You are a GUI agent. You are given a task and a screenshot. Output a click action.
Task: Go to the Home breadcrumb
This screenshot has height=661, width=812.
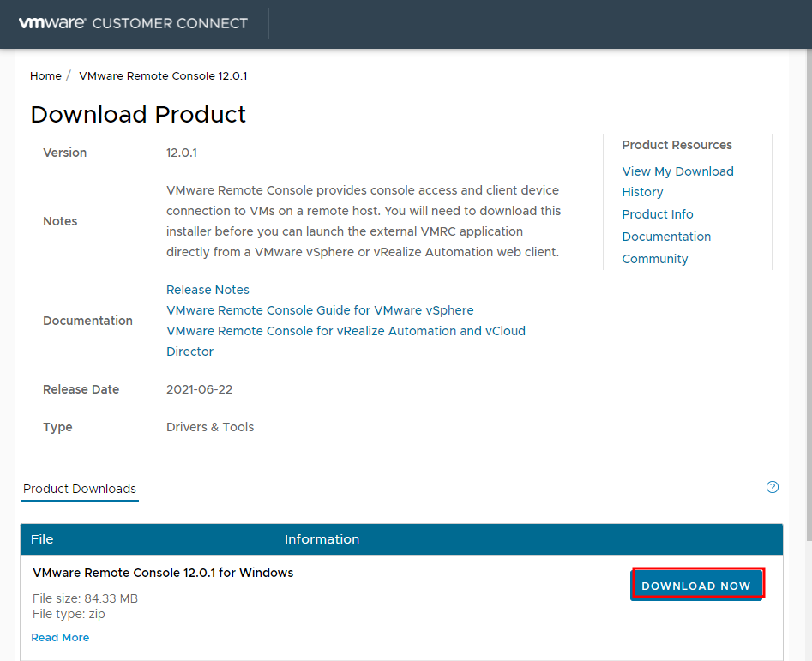coord(45,76)
